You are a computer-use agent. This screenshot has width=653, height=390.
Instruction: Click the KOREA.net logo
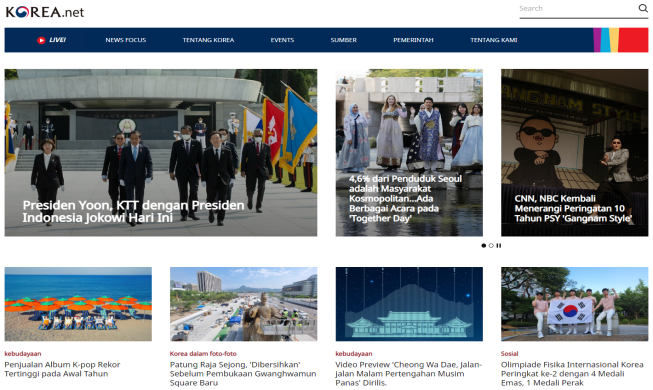45,12
